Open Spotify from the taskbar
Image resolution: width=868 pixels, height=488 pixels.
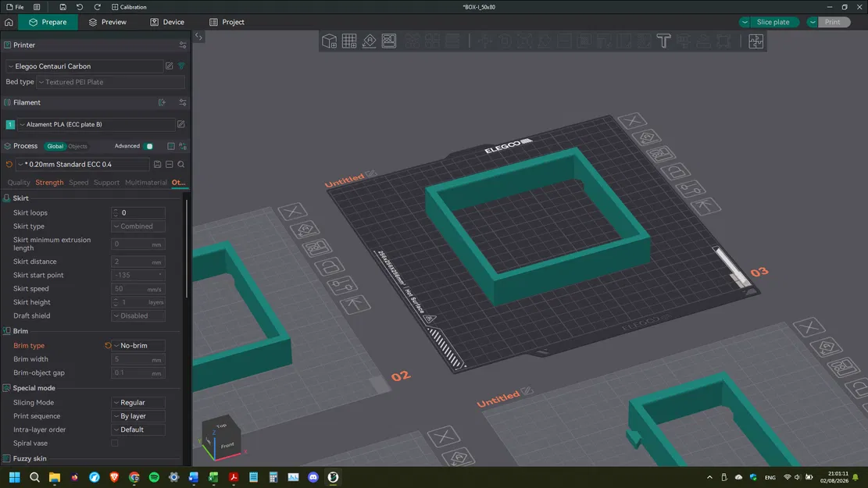(x=154, y=477)
